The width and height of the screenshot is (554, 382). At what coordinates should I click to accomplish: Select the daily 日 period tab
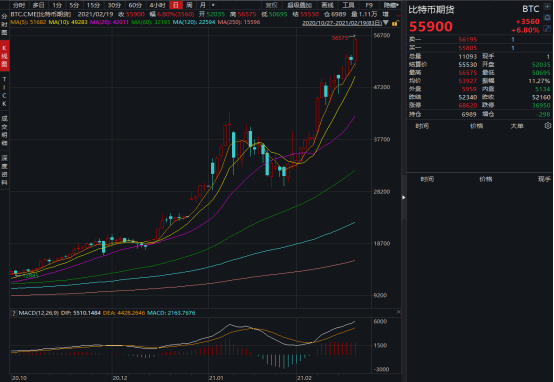(176, 5)
